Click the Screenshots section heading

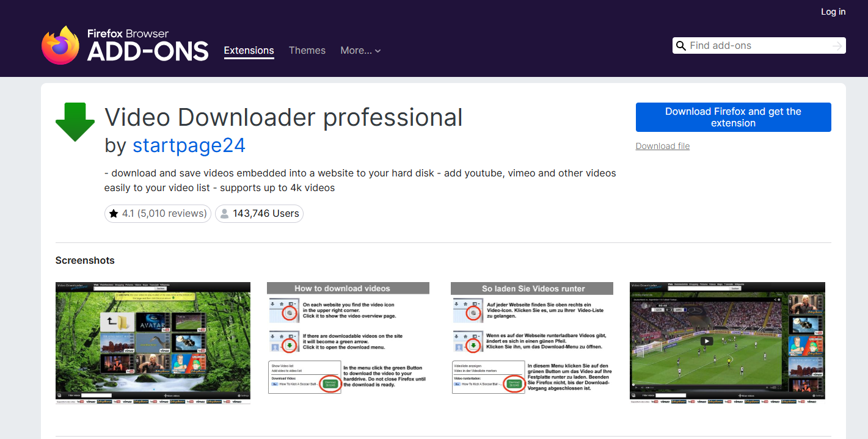coord(85,261)
